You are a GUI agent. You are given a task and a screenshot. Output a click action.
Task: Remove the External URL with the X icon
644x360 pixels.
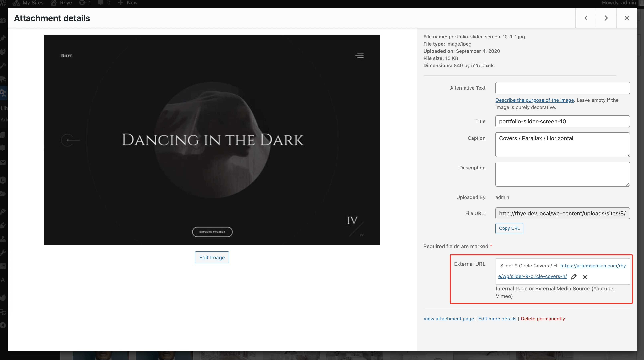(x=585, y=277)
